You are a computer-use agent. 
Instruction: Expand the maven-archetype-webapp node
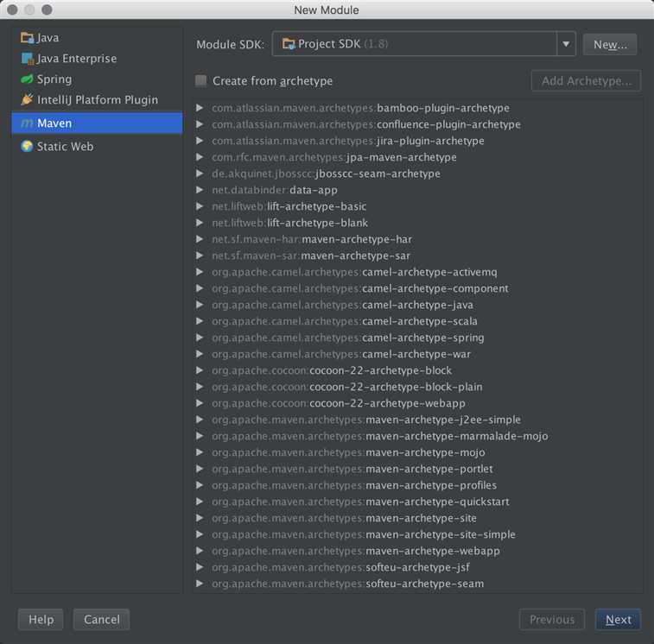[x=200, y=551]
